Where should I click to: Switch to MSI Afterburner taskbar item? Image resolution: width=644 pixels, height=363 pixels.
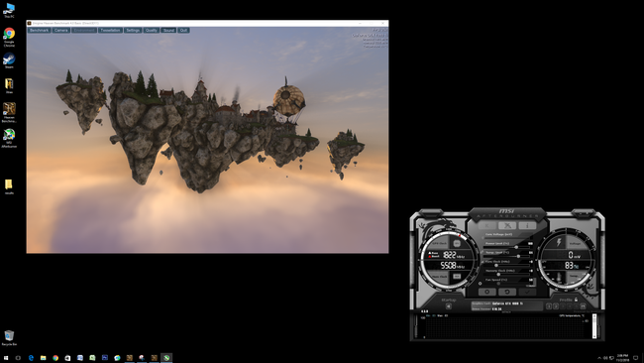coord(166,358)
